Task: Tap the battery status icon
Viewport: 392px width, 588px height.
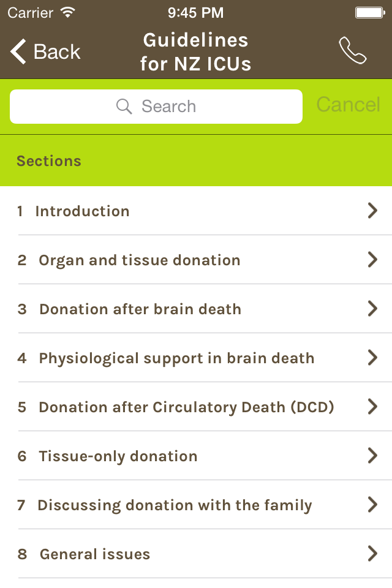Action: [x=369, y=12]
